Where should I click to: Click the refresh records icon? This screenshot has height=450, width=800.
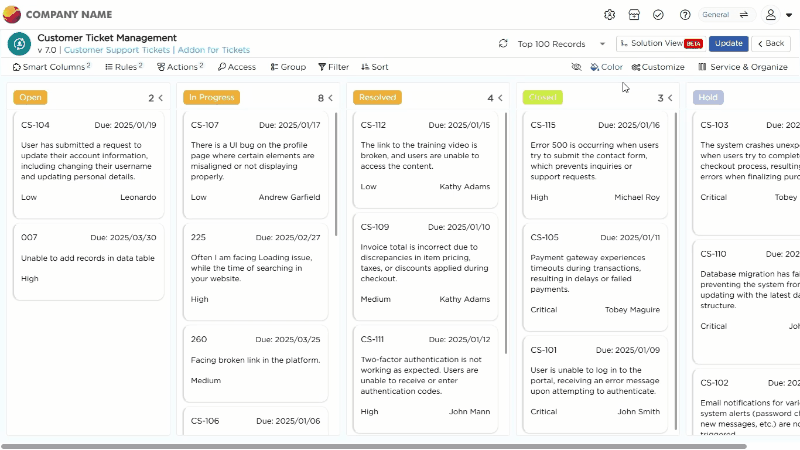pos(503,44)
